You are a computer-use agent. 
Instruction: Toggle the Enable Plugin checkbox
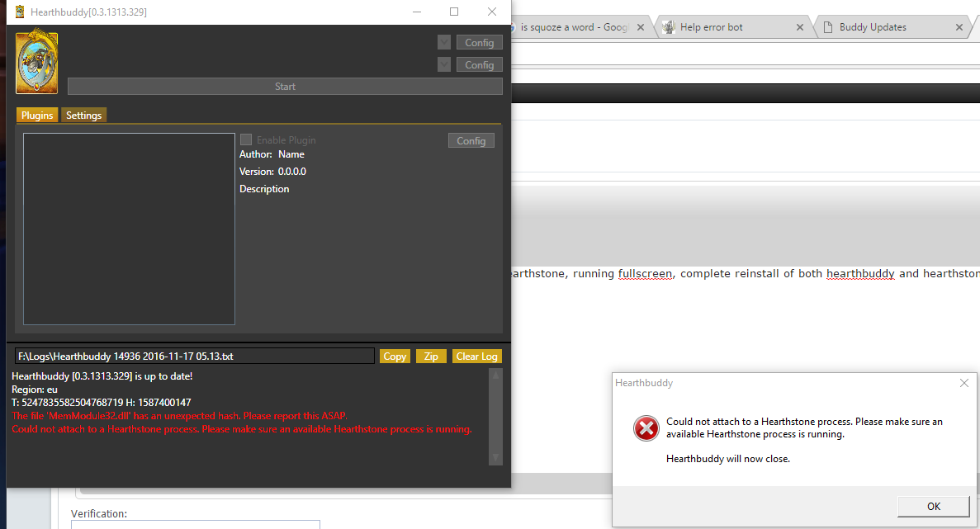tap(246, 140)
